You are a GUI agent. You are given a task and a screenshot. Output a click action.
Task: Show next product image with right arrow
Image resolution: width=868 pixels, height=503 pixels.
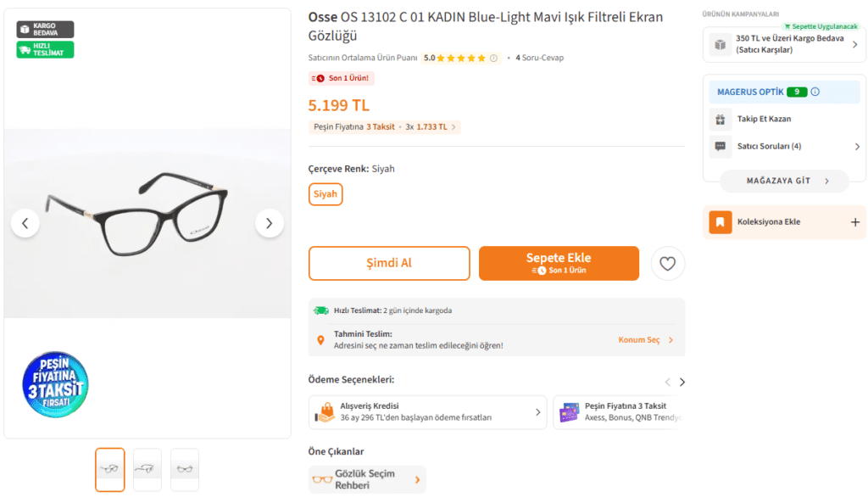(269, 223)
